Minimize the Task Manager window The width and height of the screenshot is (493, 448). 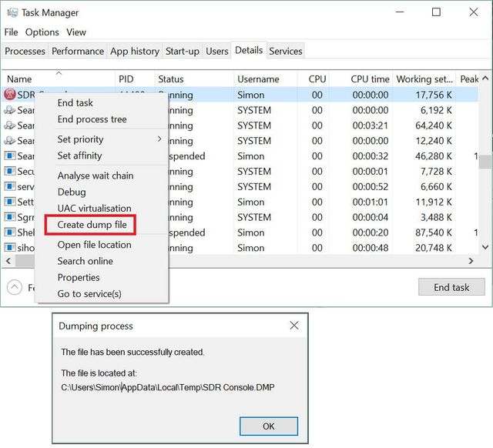[400, 12]
